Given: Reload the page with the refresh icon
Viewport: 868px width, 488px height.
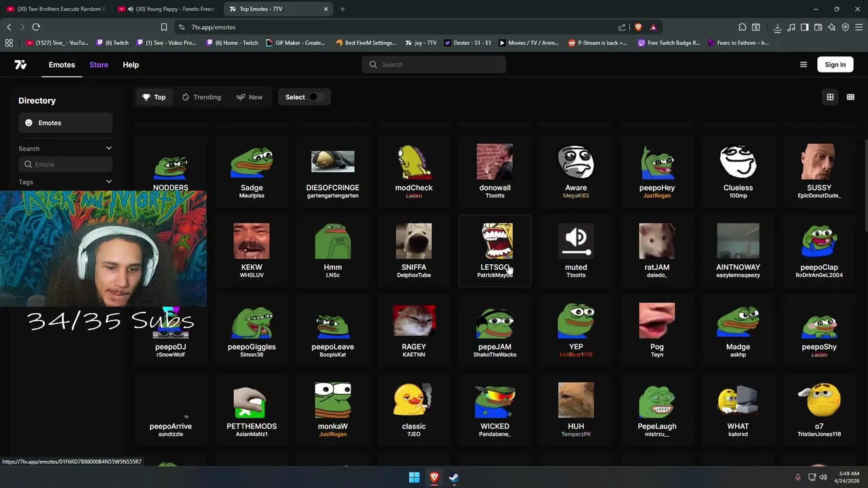Looking at the screenshot, I should tap(36, 27).
